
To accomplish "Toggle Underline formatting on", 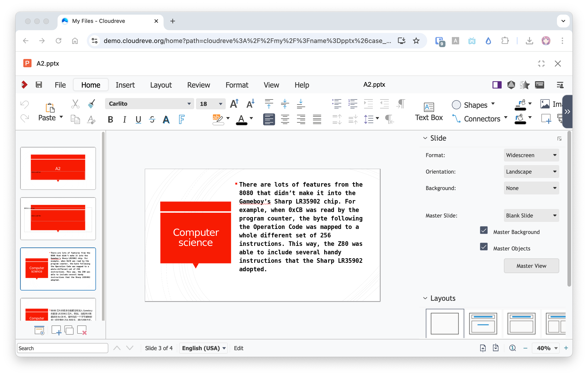I will (x=138, y=120).
